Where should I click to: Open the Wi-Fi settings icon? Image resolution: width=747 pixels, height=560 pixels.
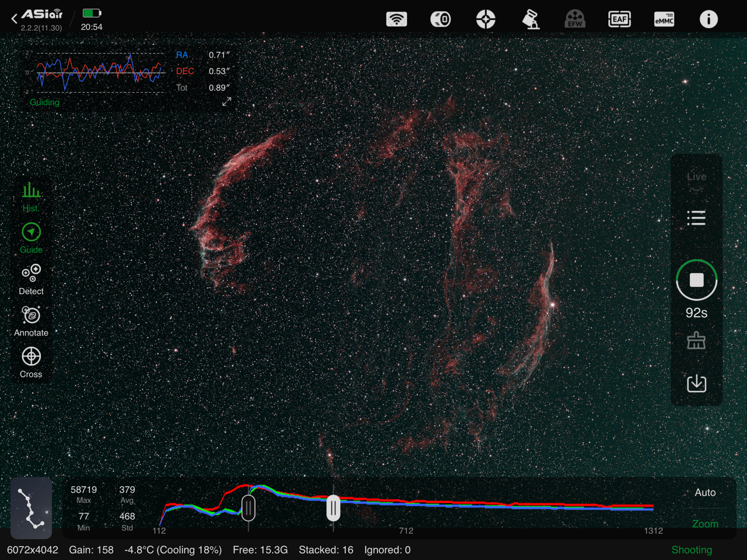point(397,19)
